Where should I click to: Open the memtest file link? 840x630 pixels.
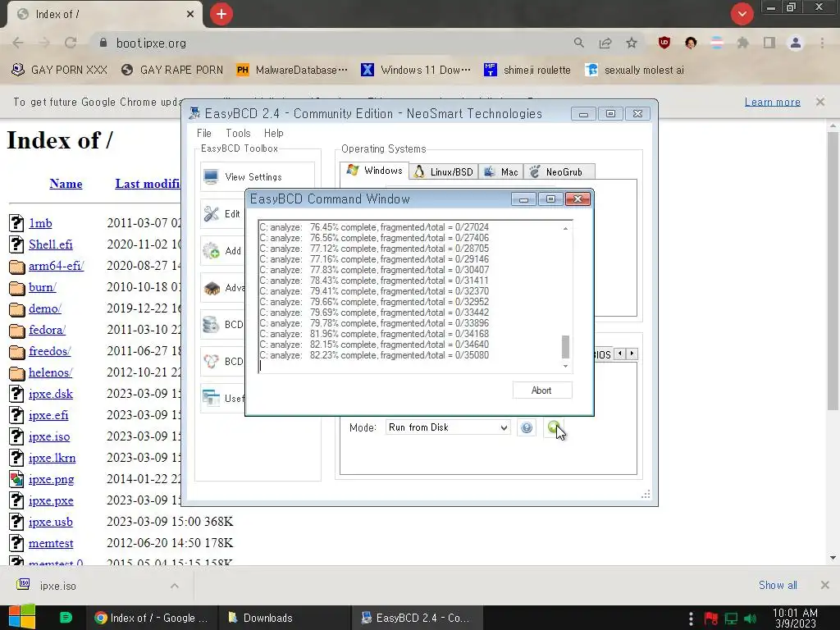coord(51,543)
